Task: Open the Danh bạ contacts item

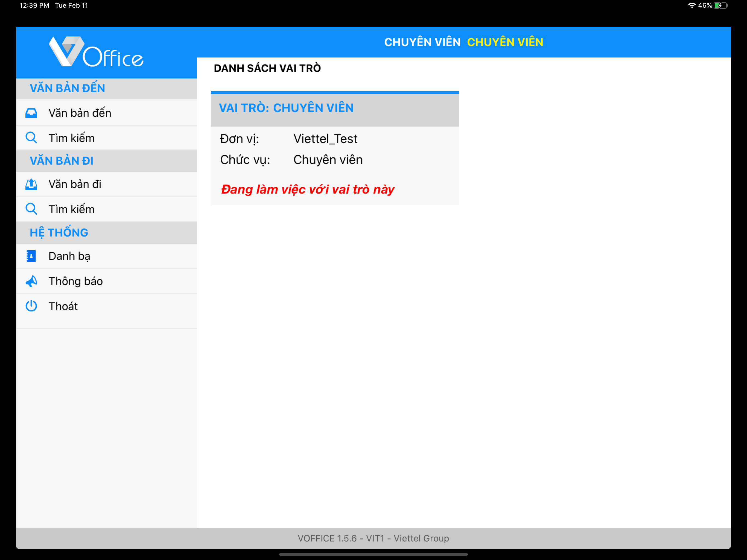Action: 106,256
